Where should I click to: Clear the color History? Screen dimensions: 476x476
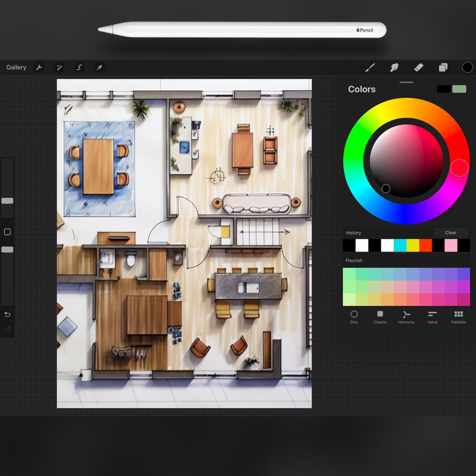pos(451,233)
